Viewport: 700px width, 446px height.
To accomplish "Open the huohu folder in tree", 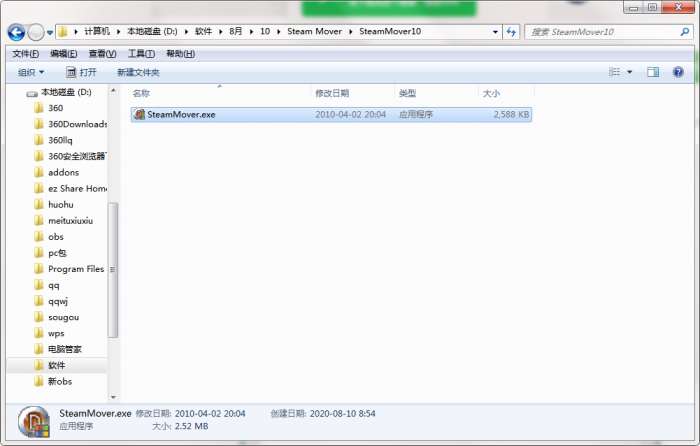I will pos(61,204).
